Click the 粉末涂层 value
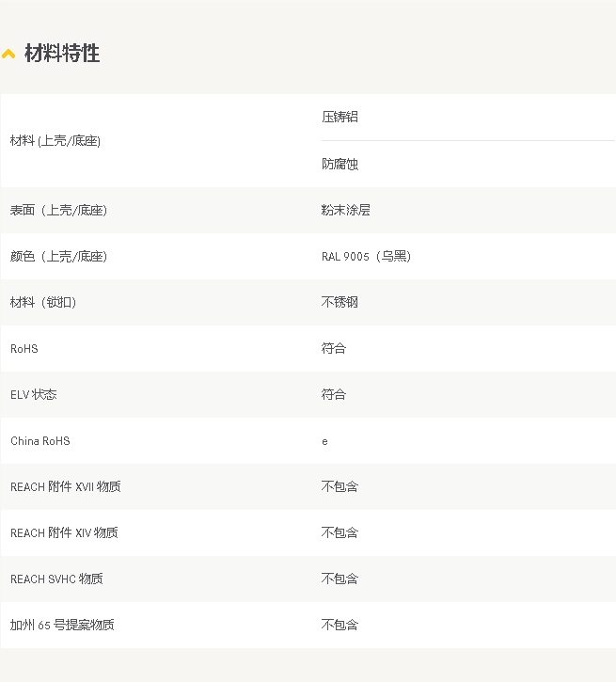This screenshot has height=682, width=616. 345,210
